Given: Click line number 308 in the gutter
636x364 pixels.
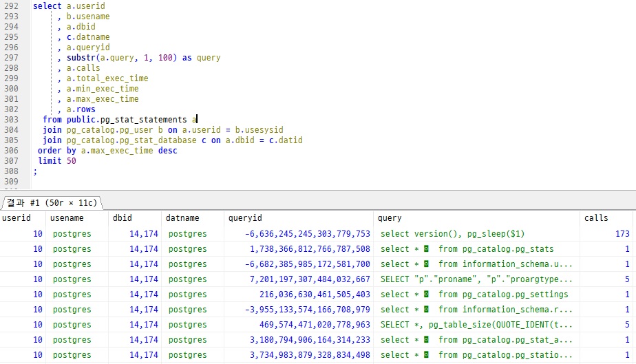Looking at the screenshot, I should 11,171.
